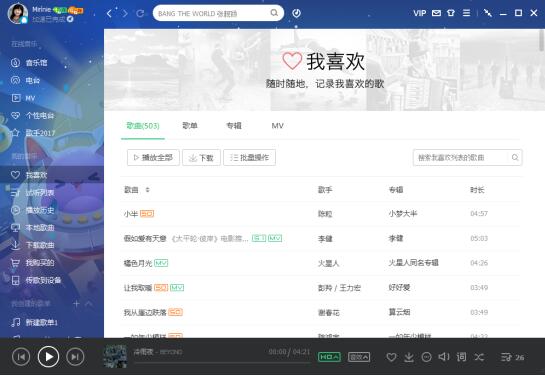Open 传歌到设备 in the sidebar
Screen dimensions: 545x376
coord(43,280)
